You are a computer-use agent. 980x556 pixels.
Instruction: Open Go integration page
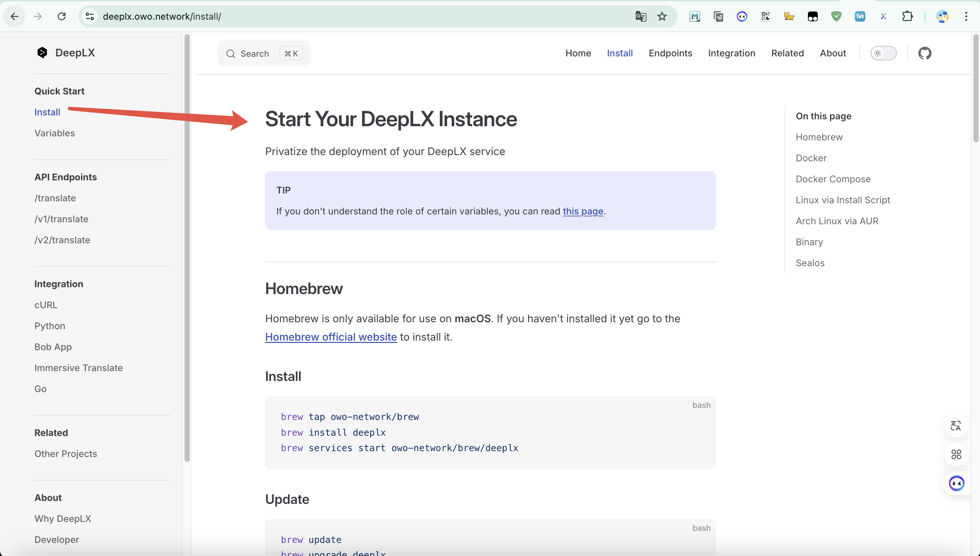click(40, 389)
